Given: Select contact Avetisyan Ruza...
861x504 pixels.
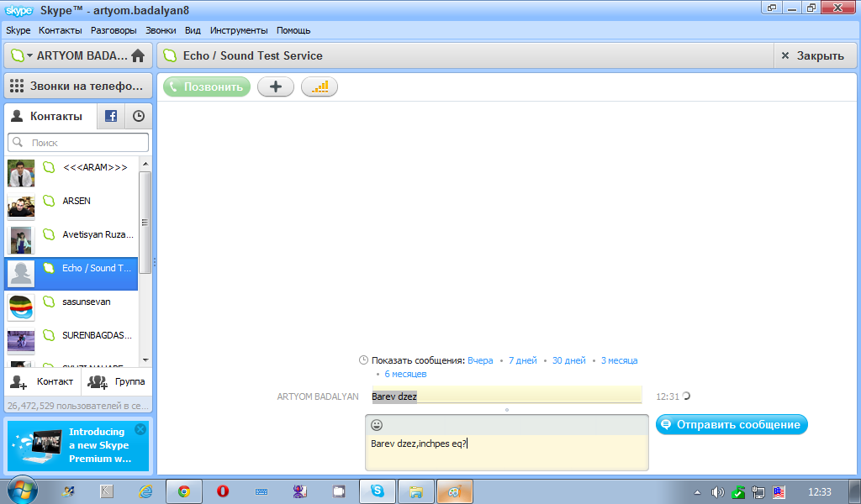Looking at the screenshot, I should click(98, 234).
